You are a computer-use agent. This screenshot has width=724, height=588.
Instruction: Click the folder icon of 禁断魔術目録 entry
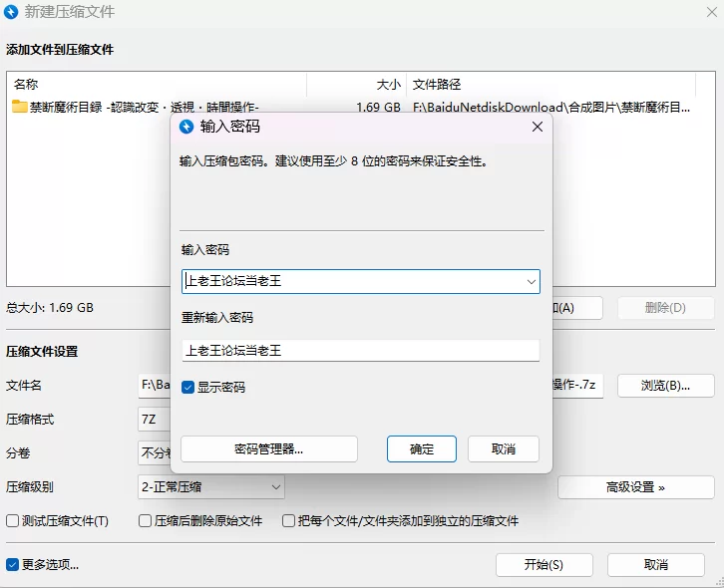19,107
